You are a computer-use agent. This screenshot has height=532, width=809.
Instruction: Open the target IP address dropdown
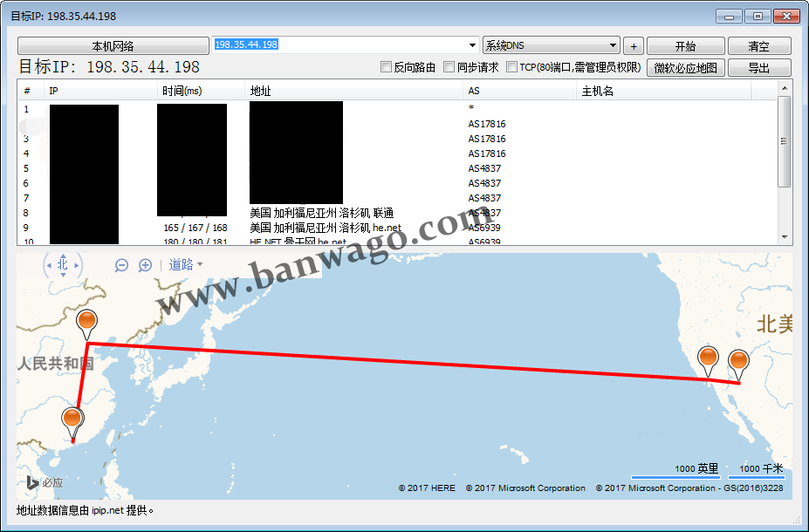(x=473, y=45)
